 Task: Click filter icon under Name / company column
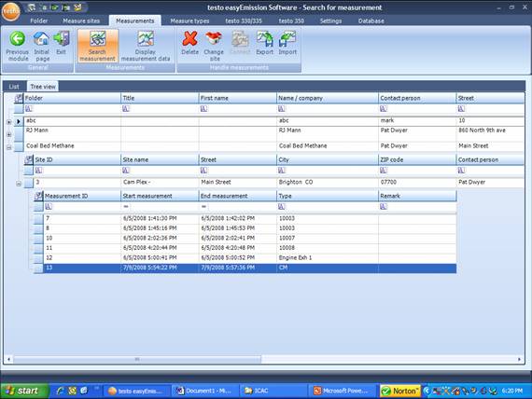(x=282, y=108)
